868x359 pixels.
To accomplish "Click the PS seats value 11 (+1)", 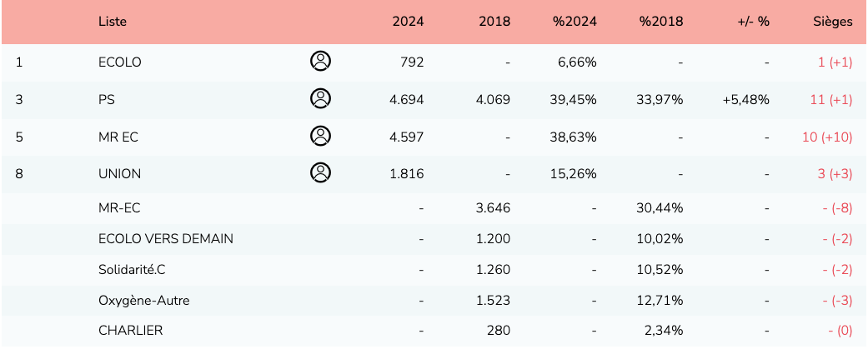I will [830, 99].
